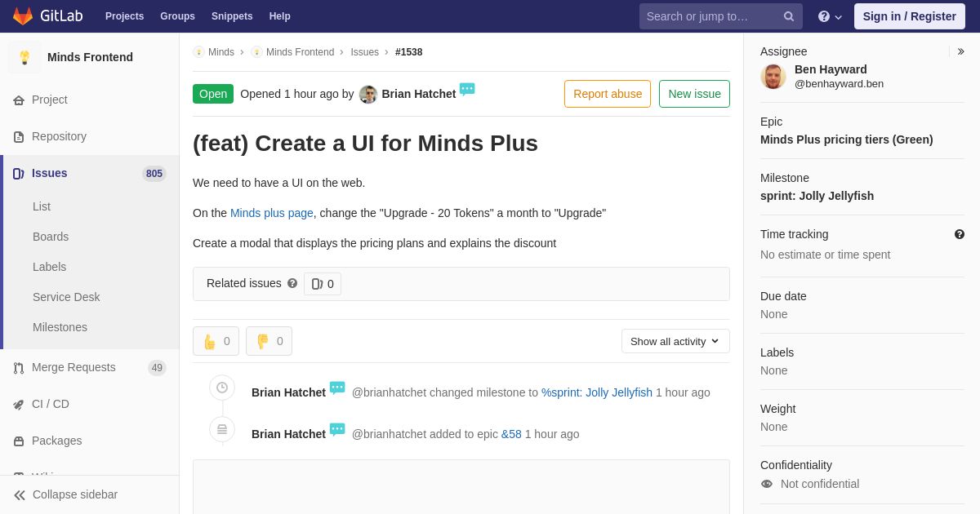
Task: Click the Brian Hatchet author name in header
Action: (x=419, y=94)
